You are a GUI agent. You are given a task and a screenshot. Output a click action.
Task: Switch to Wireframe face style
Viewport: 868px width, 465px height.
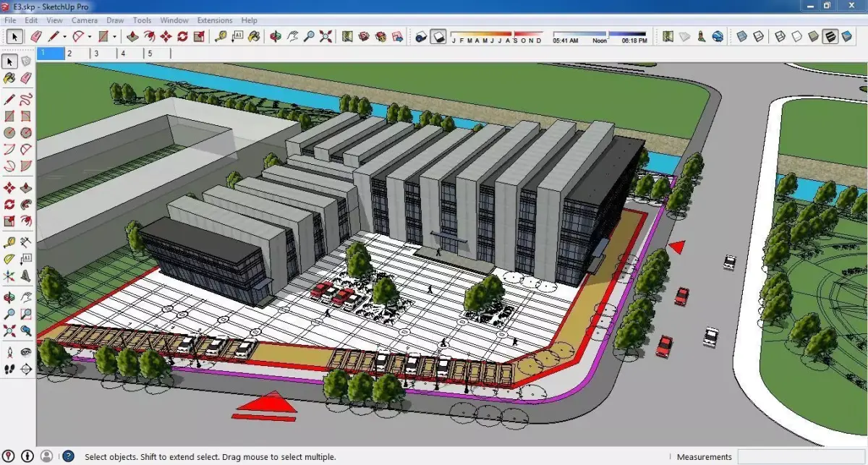pos(780,36)
